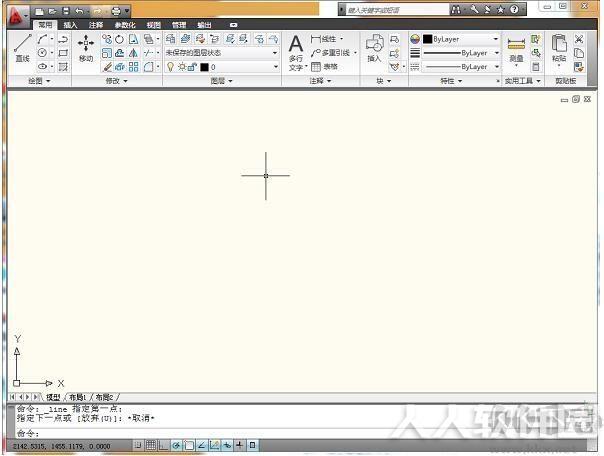604x456 pixels.
Task: Open the layer state (未保存的图层状态) dropdown
Action: pyautogui.click(x=222, y=53)
